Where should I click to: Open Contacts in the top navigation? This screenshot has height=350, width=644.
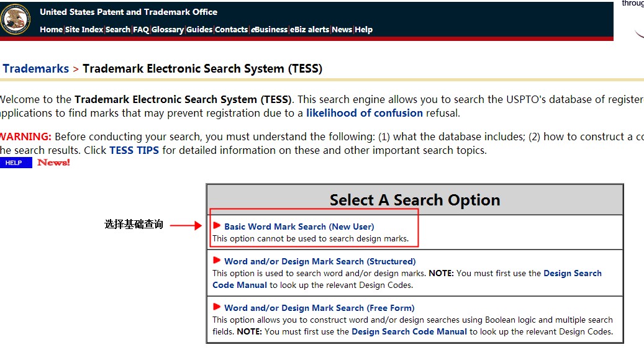tap(231, 30)
